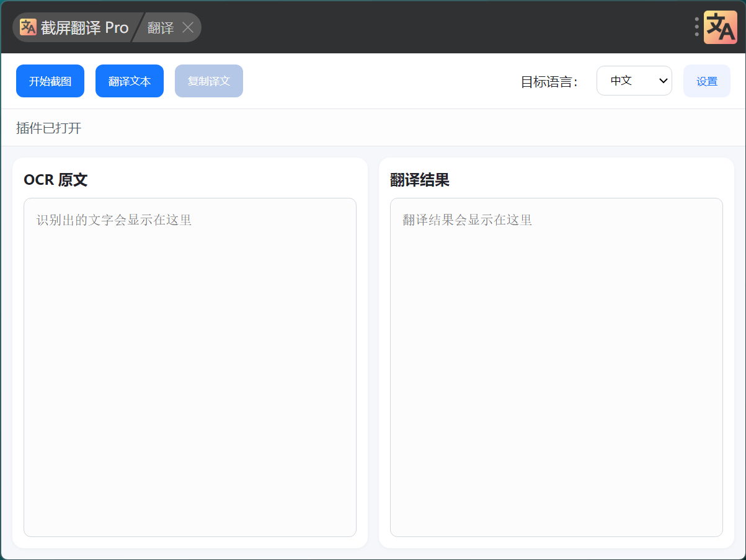Focus the OCR 原文 text area
The width and height of the screenshot is (746, 560).
190,372
